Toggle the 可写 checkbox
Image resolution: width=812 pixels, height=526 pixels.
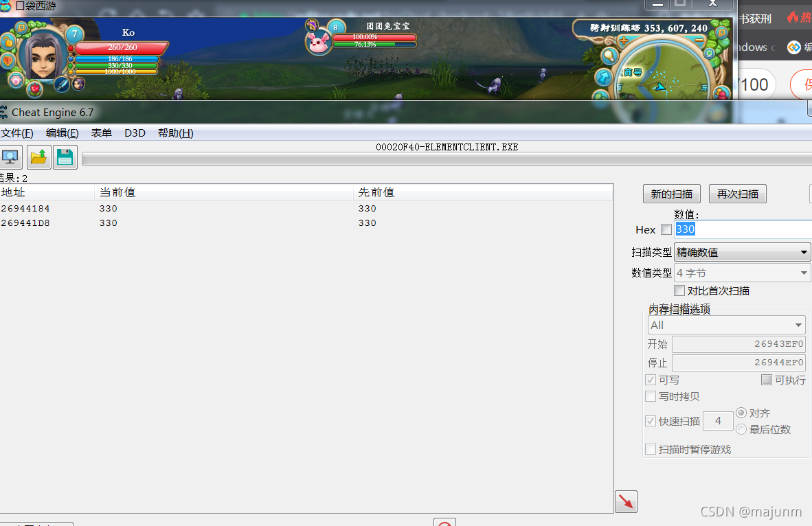click(x=651, y=380)
